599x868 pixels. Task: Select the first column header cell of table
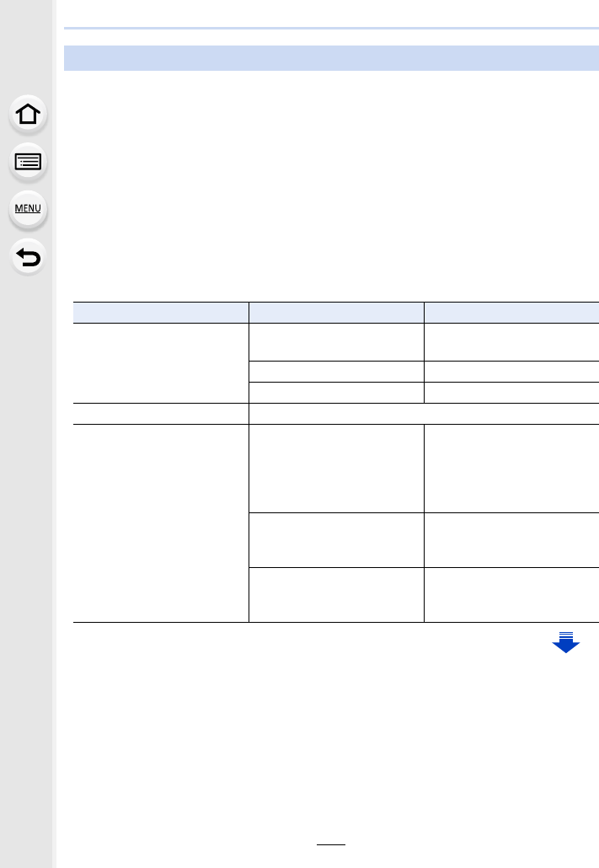tap(161, 313)
